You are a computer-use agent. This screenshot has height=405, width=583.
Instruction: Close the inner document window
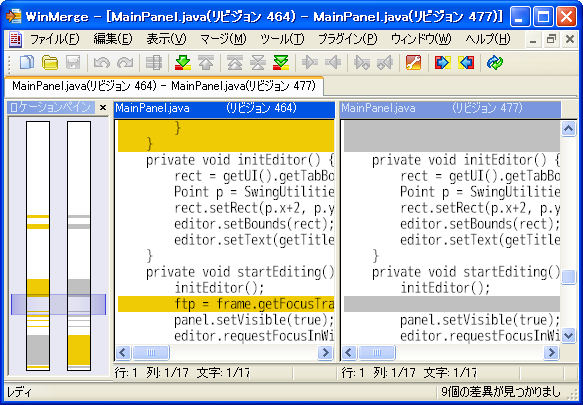570,39
